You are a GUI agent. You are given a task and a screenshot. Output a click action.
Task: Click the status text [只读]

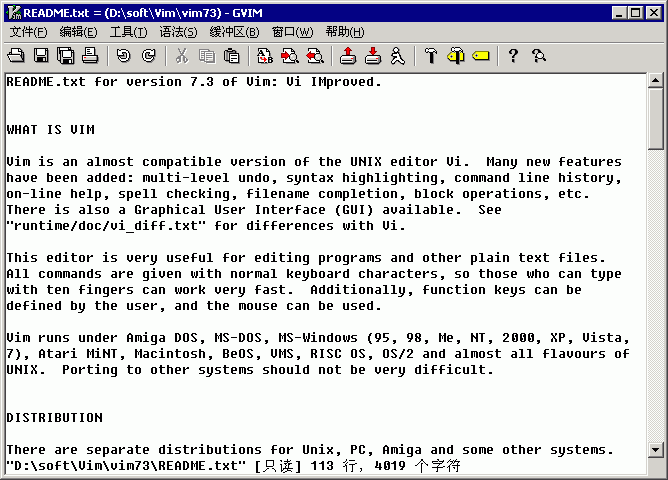coord(278,466)
